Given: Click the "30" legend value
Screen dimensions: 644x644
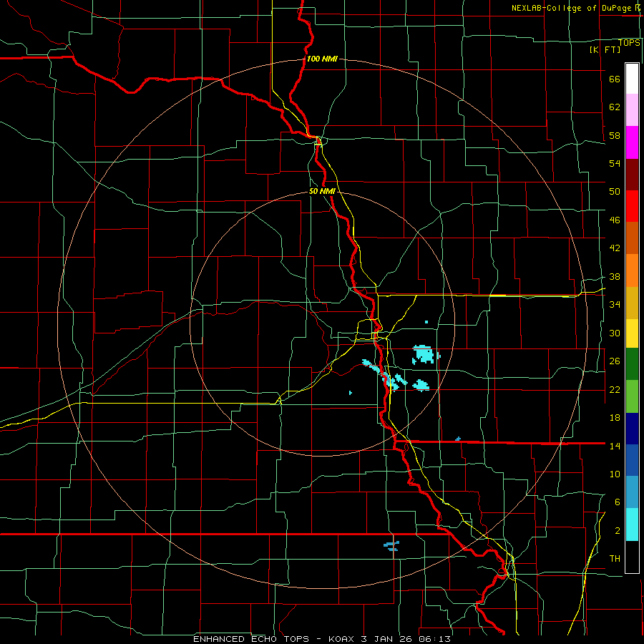Looking at the screenshot, I should pos(615,333).
